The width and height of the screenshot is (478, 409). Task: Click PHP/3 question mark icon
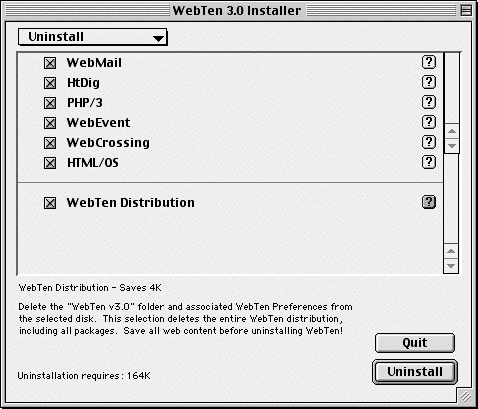[429, 102]
